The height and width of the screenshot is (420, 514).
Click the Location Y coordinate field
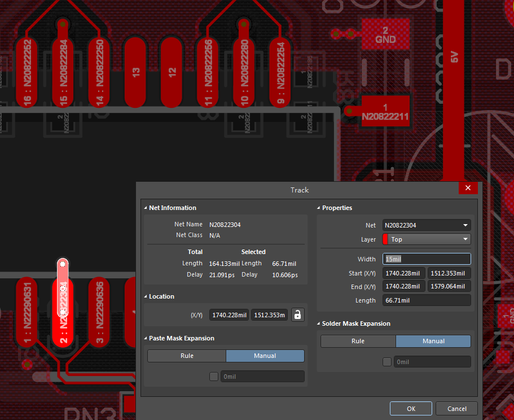click(x=270, y=315)
